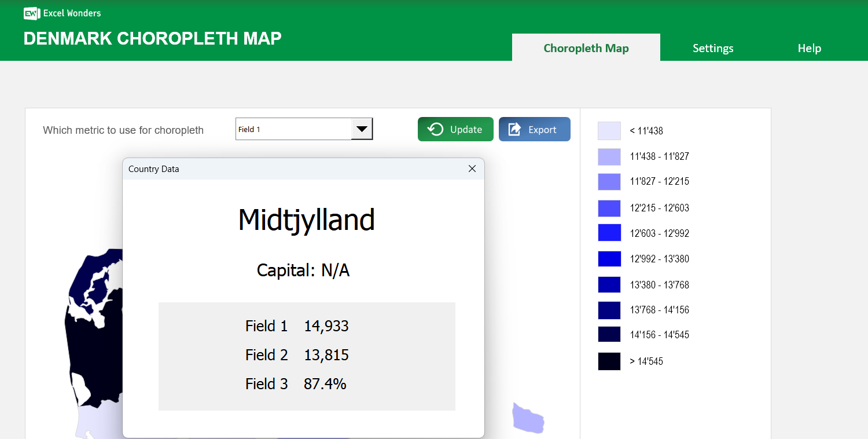Click the lightest legend swatch for < 11'438
This screenshot has width=868, height=439.
tap(609, 131)
